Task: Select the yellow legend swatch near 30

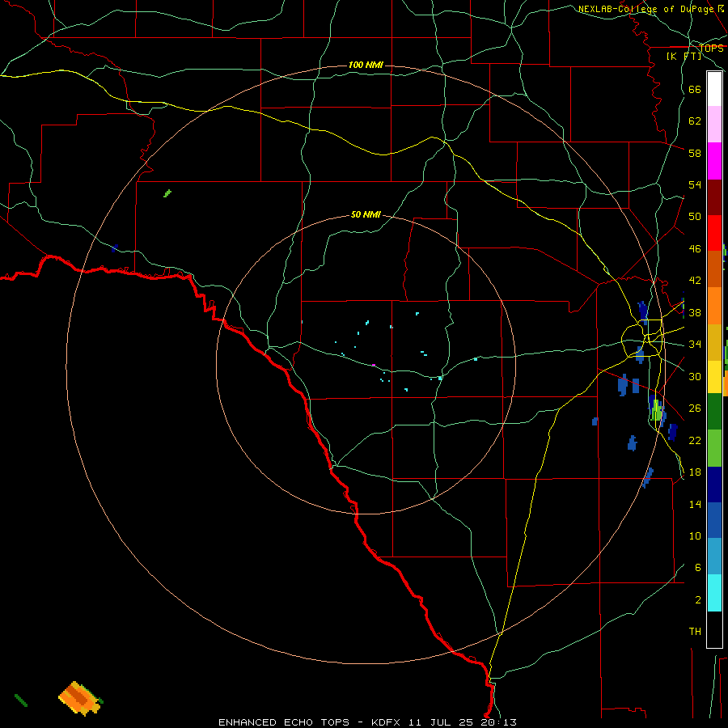Action: click(x=714, y=377)
